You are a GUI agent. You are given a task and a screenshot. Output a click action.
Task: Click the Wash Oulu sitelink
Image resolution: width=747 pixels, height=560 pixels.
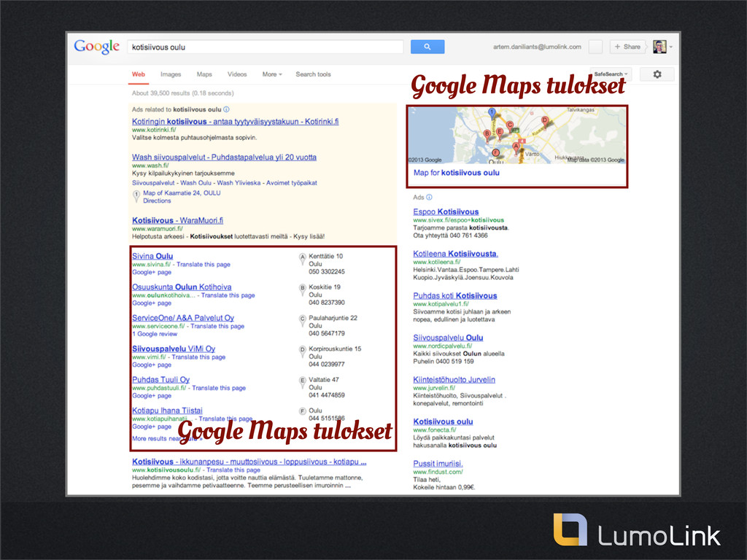pos(196,183)
